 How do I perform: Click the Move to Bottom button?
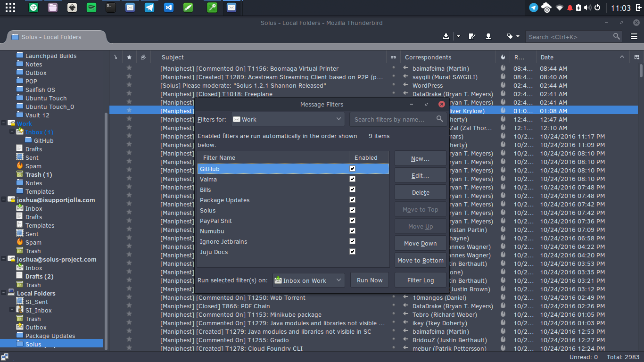click(x=420, y=260)
